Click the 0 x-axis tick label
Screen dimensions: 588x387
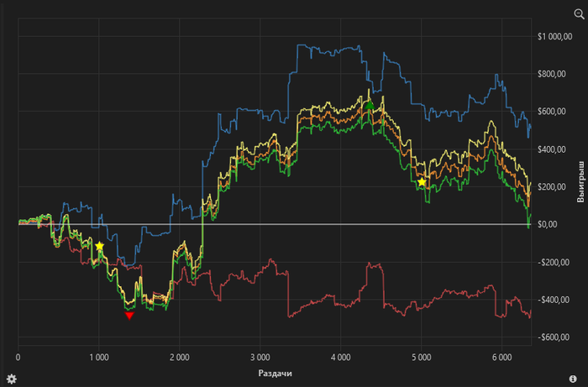[x=18, y=358]
